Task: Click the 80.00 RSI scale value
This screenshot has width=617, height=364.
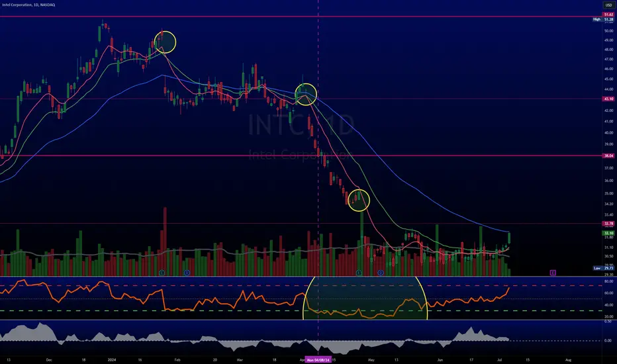Action: [x=609, y=281]
